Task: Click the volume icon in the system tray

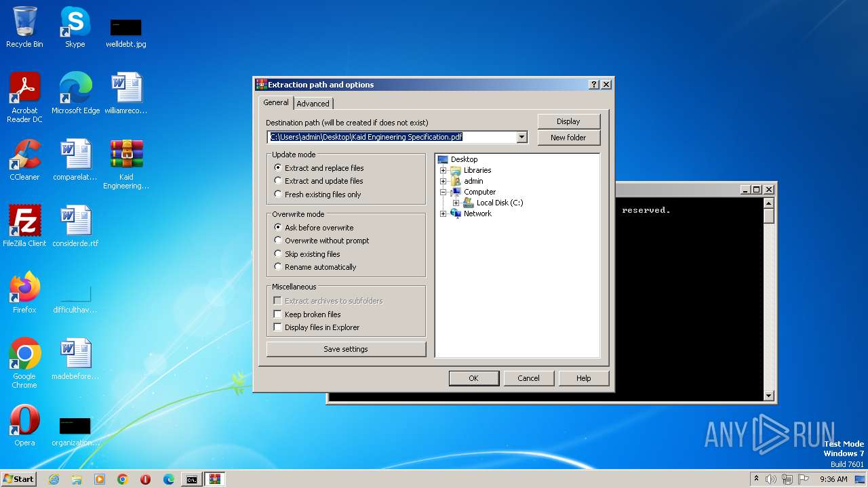Action: [771, 479]
